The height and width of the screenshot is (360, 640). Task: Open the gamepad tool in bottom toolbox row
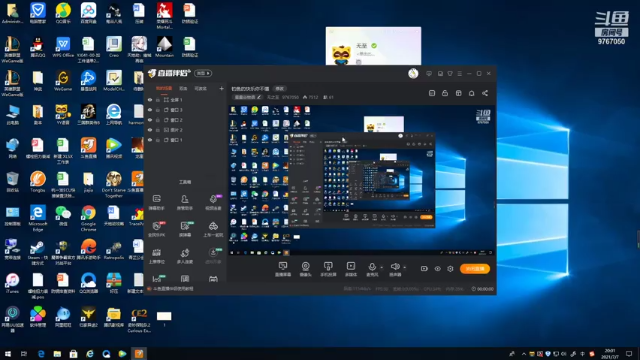[213, 279]
